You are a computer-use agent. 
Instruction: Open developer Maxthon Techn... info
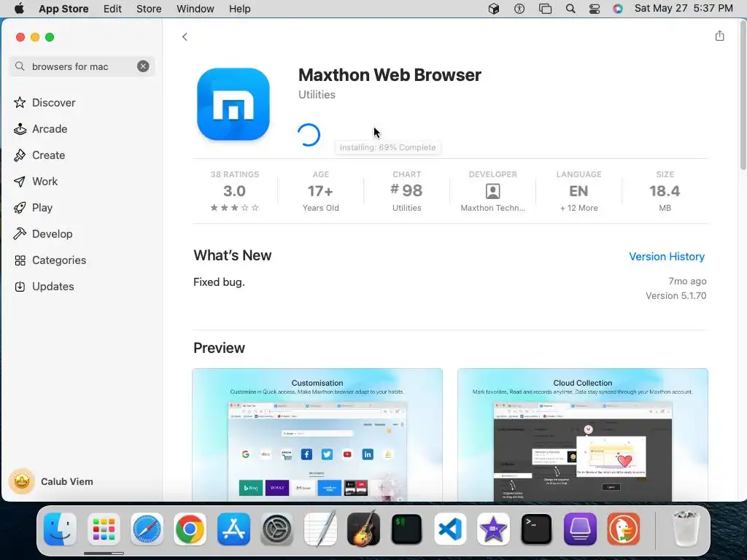492,190
